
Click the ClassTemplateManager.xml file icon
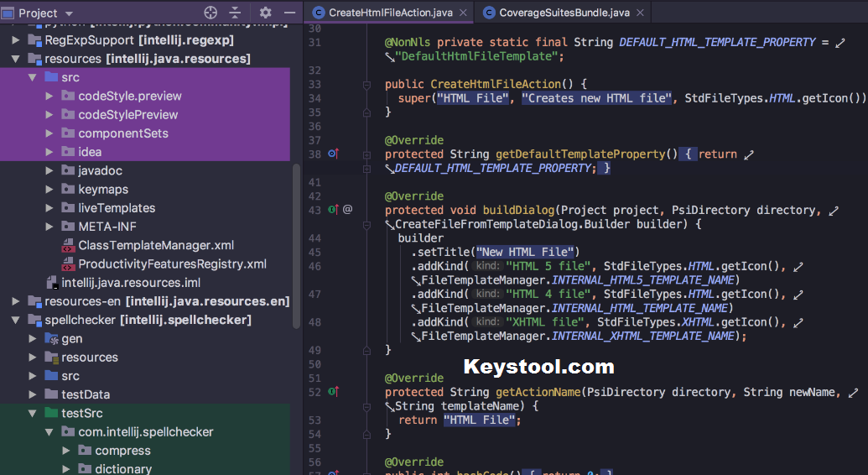tap(68, 245)
